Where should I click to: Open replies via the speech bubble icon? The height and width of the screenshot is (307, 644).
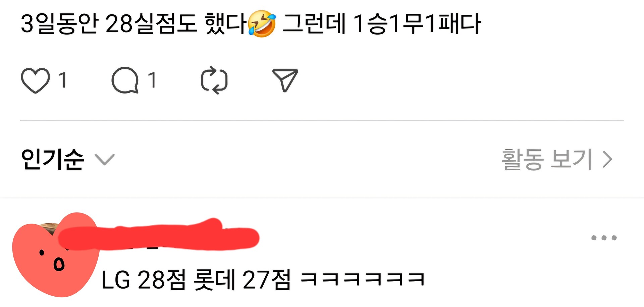point(125,80)
